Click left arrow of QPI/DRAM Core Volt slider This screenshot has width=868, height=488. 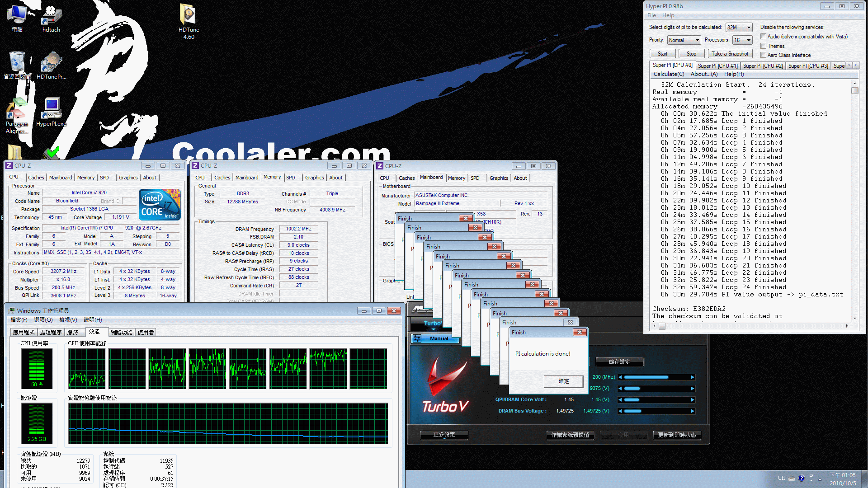tap(620, 400)
